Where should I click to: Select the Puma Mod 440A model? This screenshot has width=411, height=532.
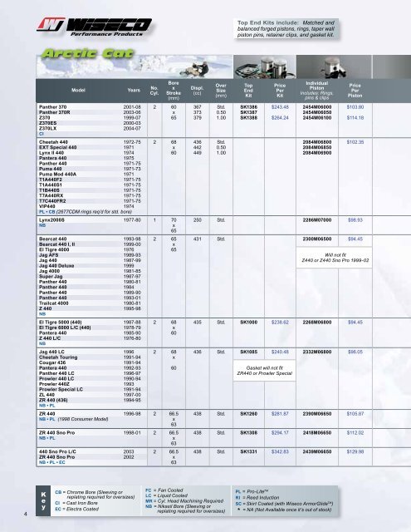point(57,175)
